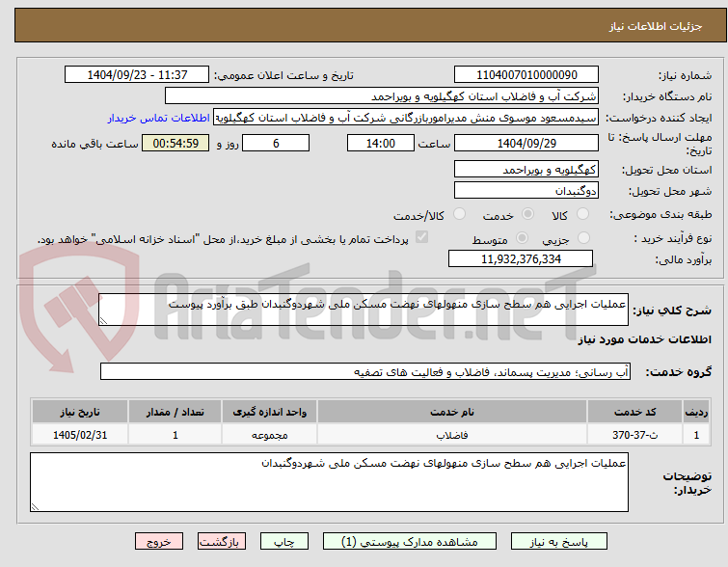The image size is (728, 567).
Task: Click the delivery city field دوگنبدان
Action: click(526, 190)
